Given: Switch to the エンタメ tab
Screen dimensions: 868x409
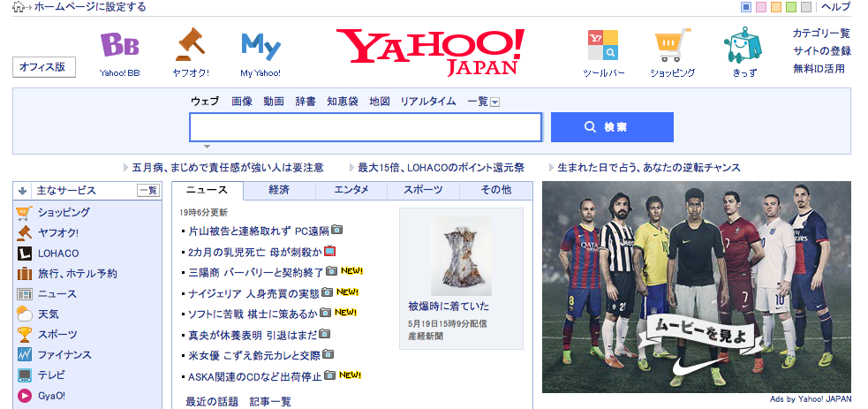Looking at the screenshot, I should click(x=351, y=190).
